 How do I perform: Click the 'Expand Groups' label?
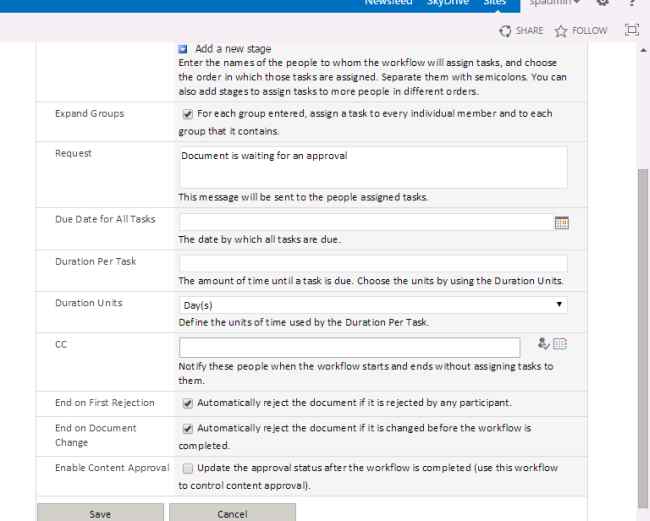(x=90, y=114)
